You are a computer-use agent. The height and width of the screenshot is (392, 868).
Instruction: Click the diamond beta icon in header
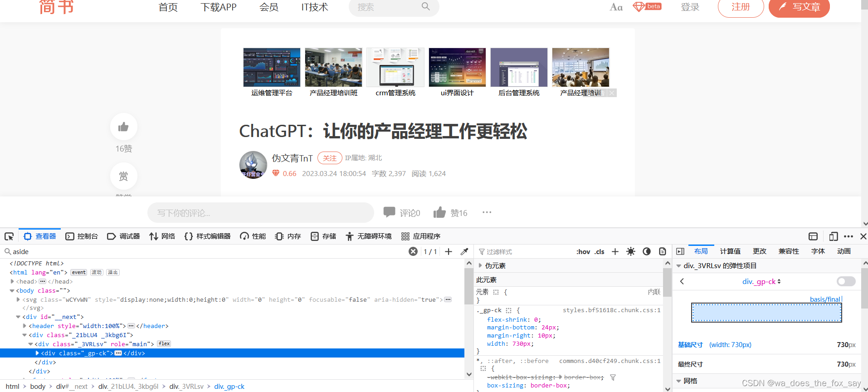click(x=647, y=7)
